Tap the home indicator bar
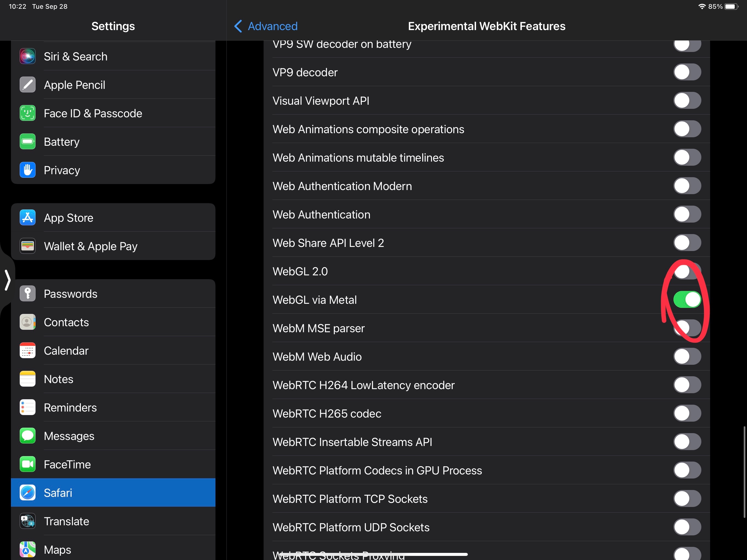 tap(373, 554)
